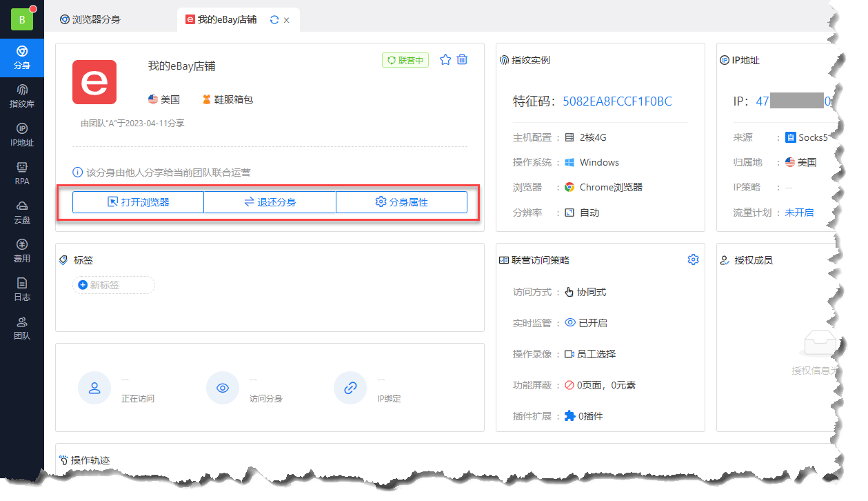Click the 自动 resolution icon

point(569,213)
